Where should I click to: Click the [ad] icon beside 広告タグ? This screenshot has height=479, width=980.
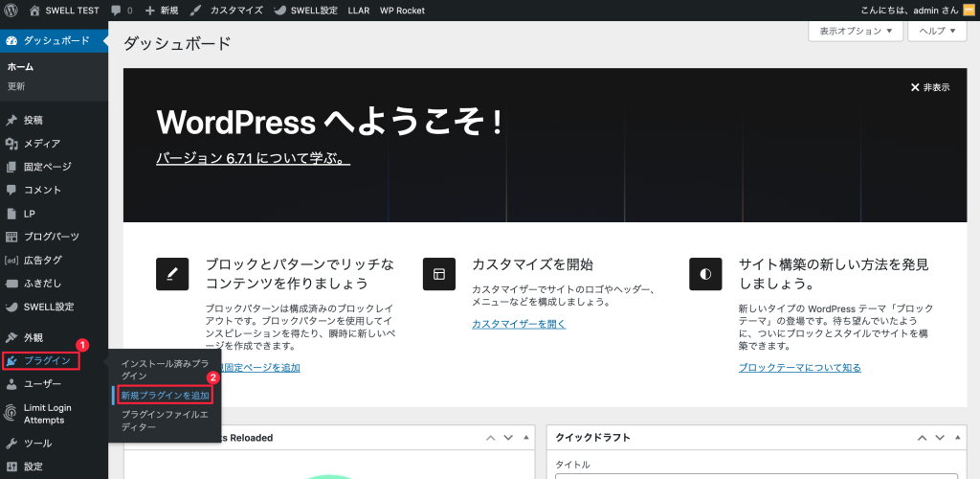(11, 261)
